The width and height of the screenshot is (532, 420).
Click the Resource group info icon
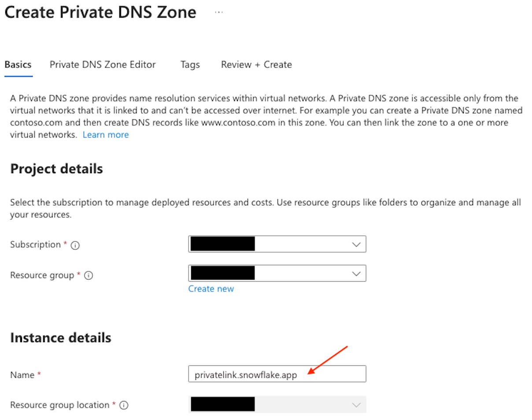[x=88, y=275]
